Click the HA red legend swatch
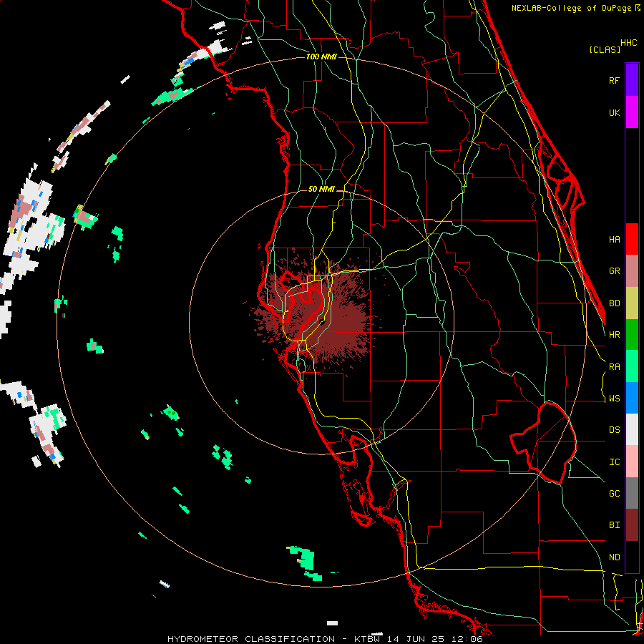 (x=632, y=239)
